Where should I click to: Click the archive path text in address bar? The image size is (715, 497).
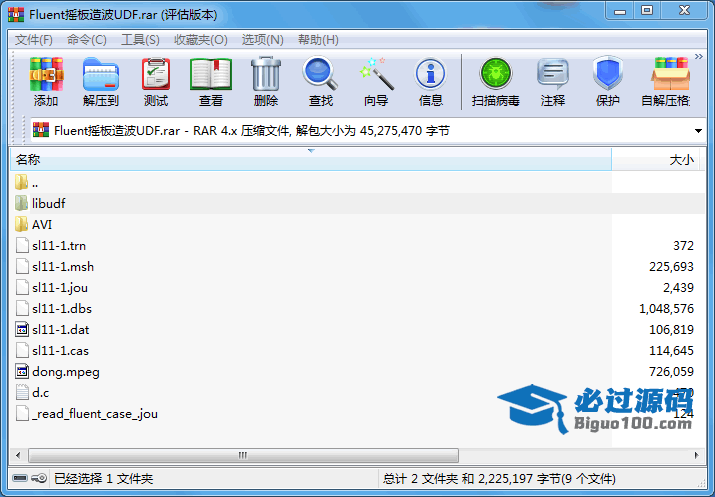click(252, 131)
